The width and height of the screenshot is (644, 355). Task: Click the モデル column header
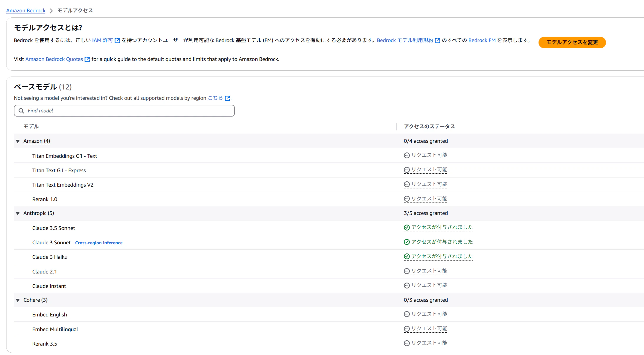pos(31,127)
